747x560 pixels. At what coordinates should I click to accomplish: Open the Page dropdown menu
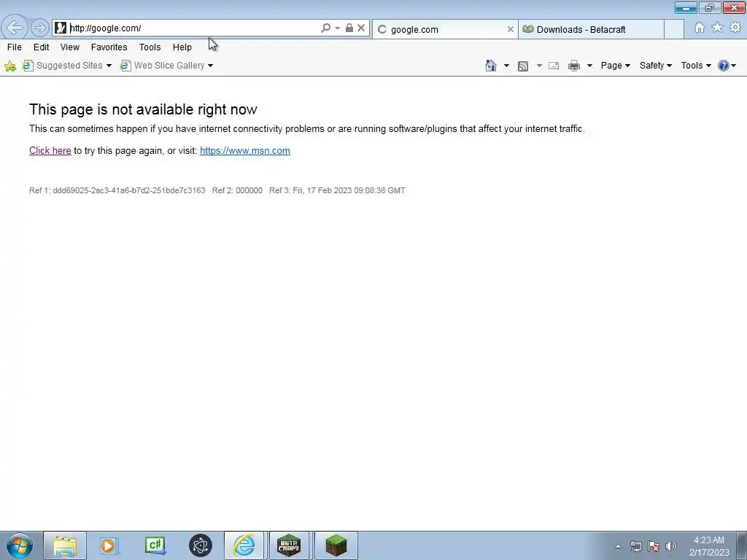(616, 66)
